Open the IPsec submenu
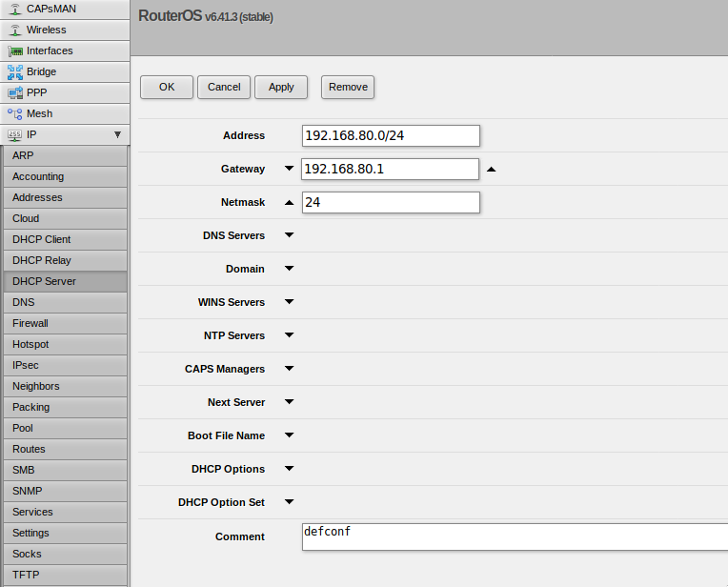The image size is (728, 587). coord(65,365)
